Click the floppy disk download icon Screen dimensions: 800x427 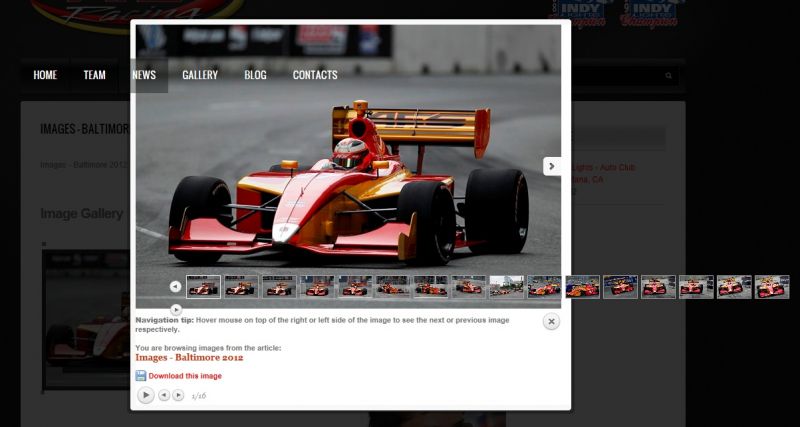click(141, 376)
